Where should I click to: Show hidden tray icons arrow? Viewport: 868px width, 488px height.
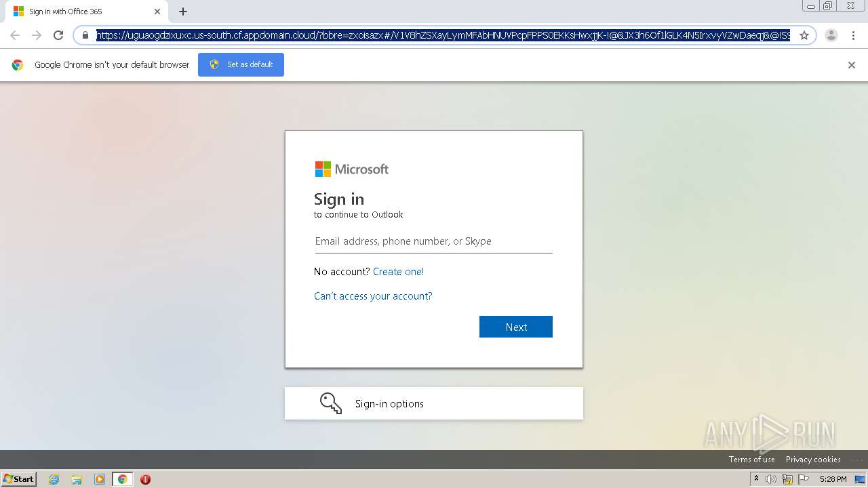(757, 479)
